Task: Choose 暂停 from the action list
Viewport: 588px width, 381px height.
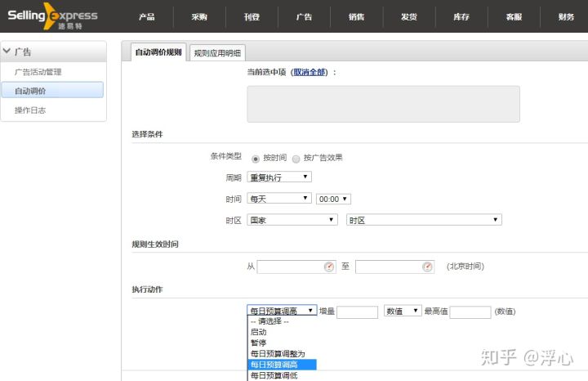Action: [x=258, y=343]
